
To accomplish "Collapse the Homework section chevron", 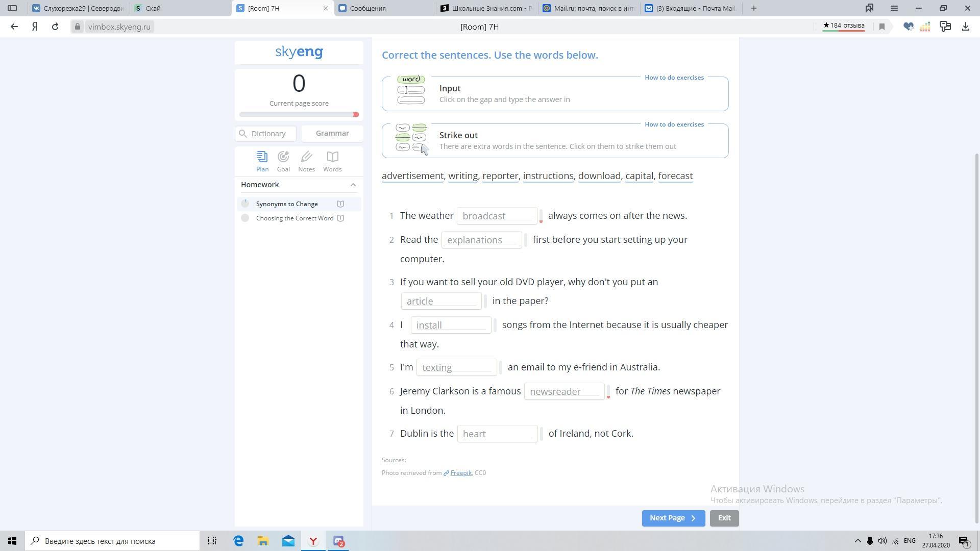I will click(353, 185).
